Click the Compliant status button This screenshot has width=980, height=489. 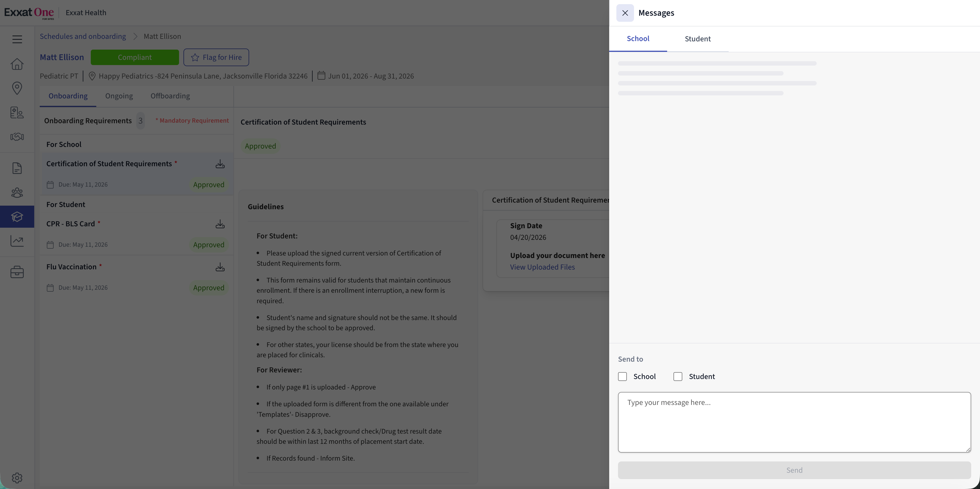(135, 57)
